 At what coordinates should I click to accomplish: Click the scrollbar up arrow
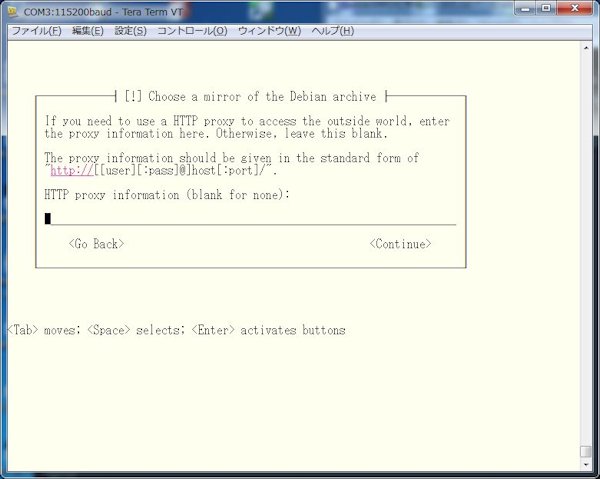coord(586,48)
